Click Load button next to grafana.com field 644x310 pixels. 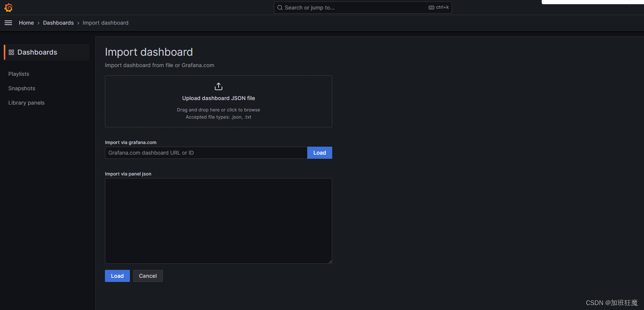[x=320, y=153]
